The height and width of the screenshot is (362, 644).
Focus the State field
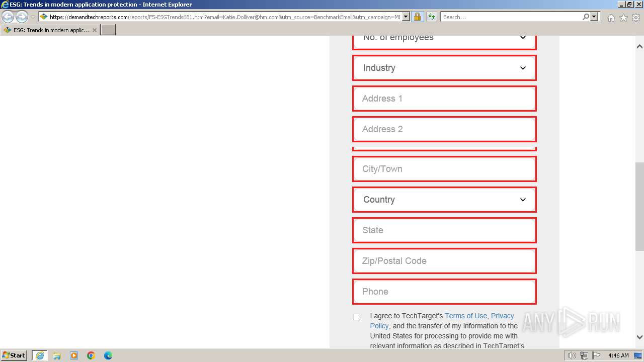(x=444, y=230)
